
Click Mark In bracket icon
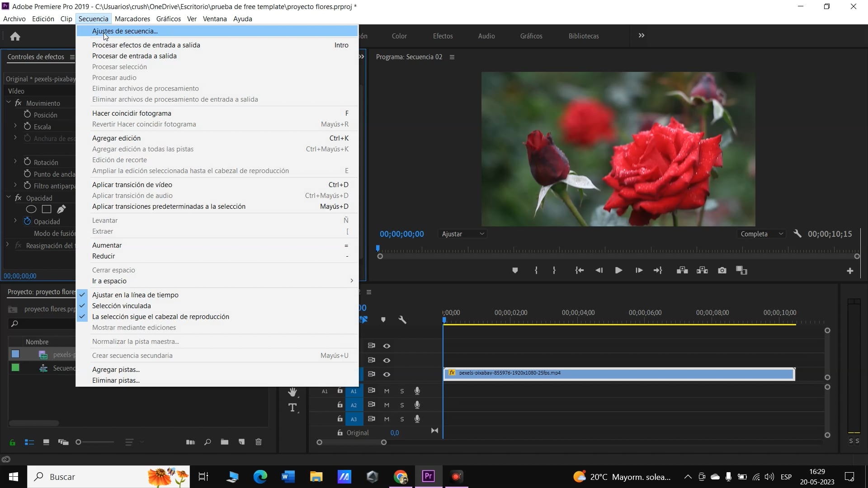coord(536,270)
